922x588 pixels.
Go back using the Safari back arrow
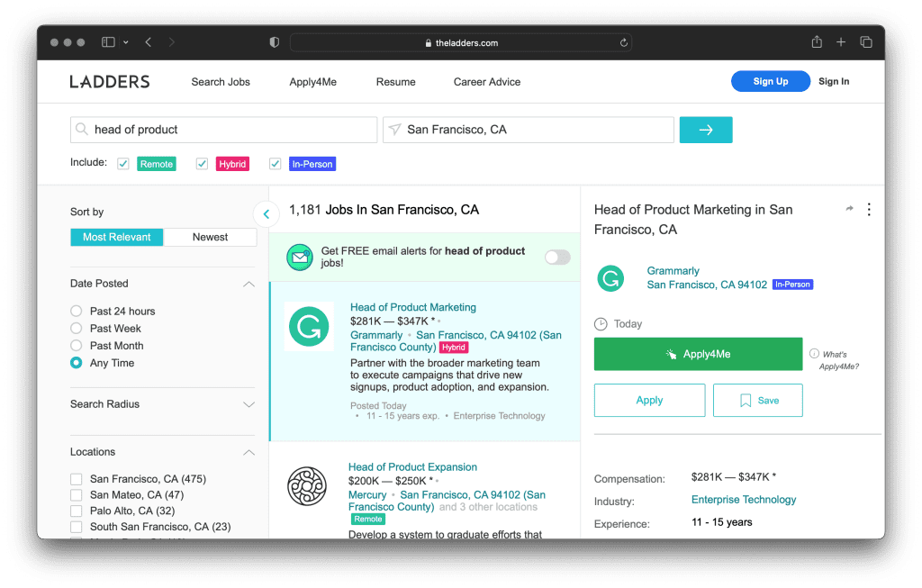coord(149,42)
